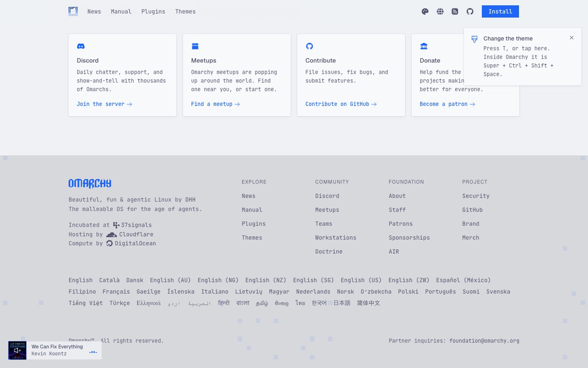
Task: Toggle mute on the music player album art
Action: click(17, 350)
